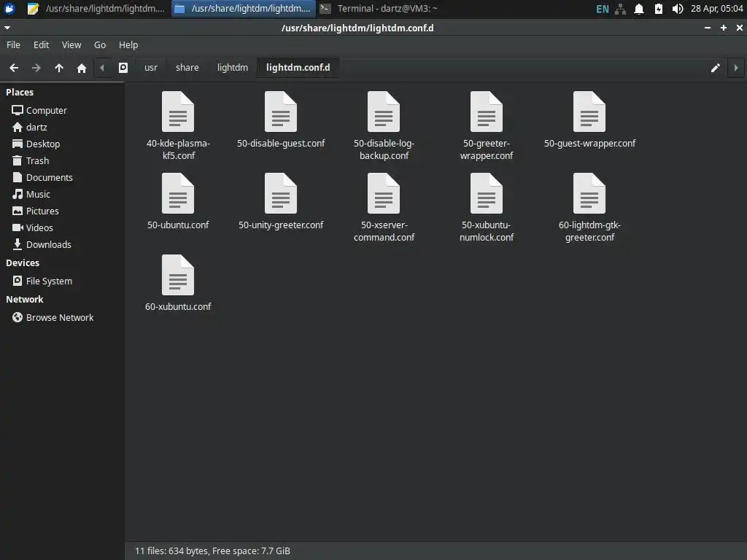Screen dimensions: 747x560
Task: Click the forward navigation arrow
Action: [x=36, y=68]
